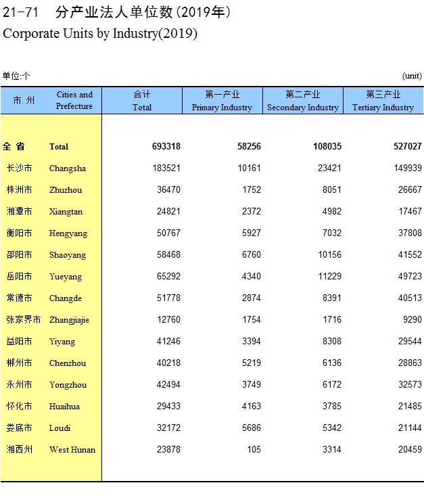
Task: Select the Changde row label
Action: pyautogui.click(x=66, y=298)
